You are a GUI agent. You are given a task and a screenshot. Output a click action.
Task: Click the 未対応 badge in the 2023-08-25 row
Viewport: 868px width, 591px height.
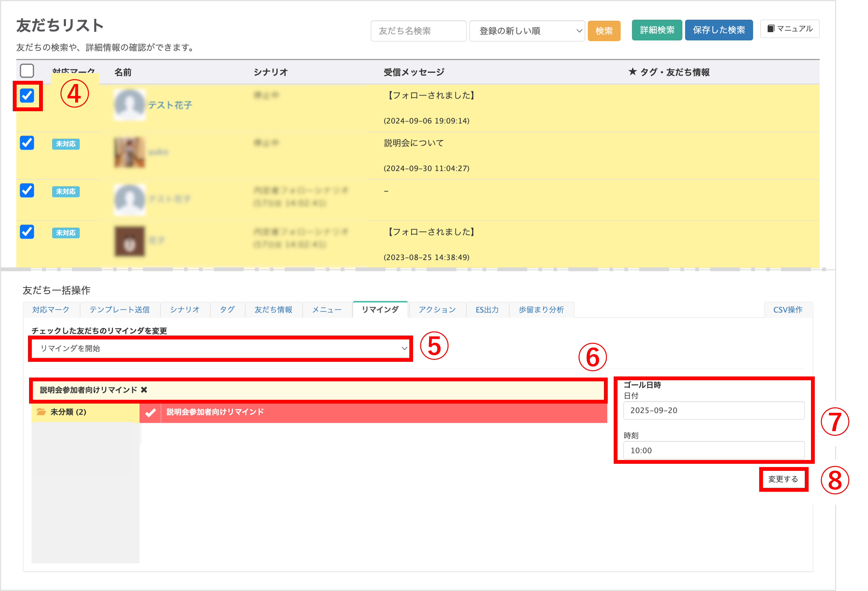66,233
